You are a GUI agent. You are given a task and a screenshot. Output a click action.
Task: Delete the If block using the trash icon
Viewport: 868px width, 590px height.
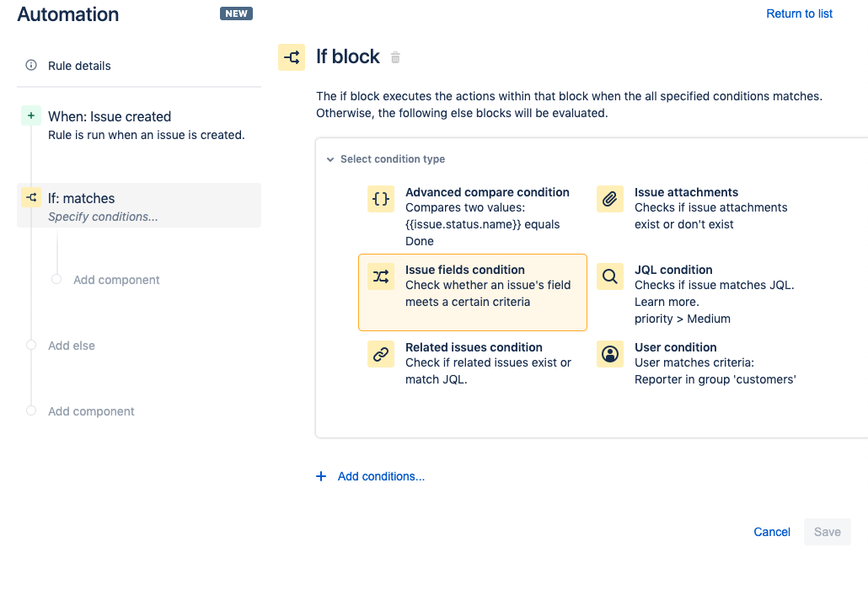pos(395,57)
